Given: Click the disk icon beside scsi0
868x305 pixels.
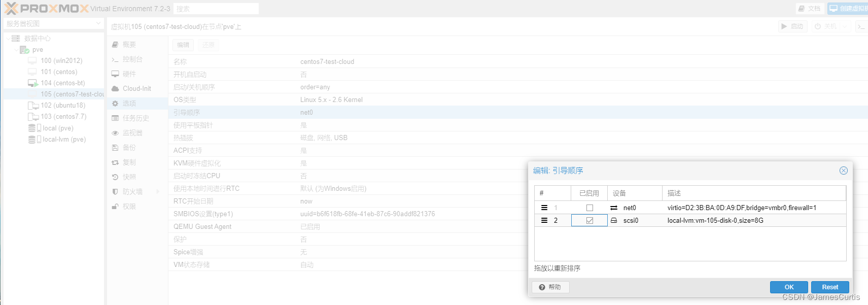Looking at the screenshot, I should (x=614, y=221).
